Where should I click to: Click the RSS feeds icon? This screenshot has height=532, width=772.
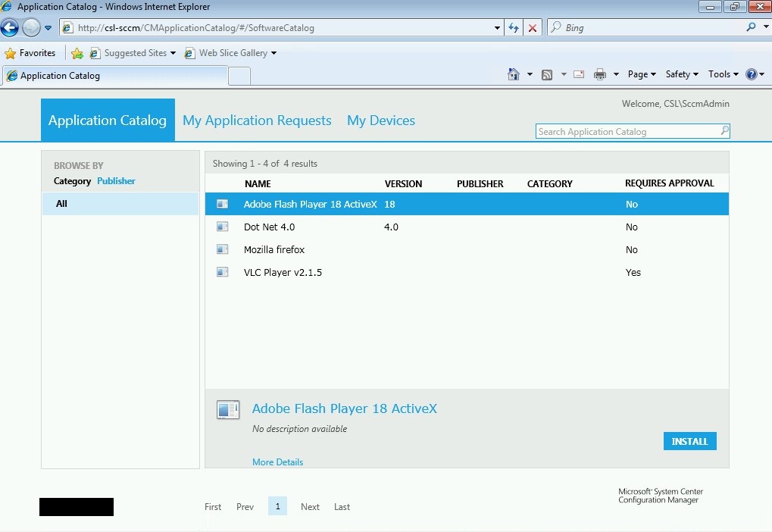tap(546, 74)
